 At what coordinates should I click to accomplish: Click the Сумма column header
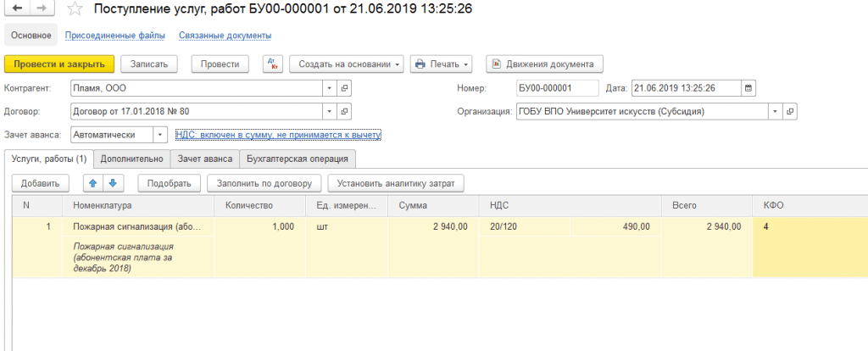point(433,205)
